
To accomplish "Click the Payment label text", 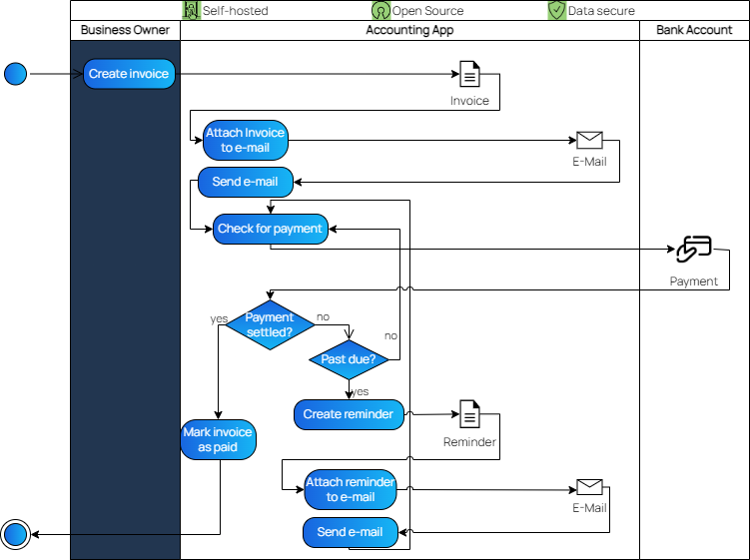I will point(693,281).
